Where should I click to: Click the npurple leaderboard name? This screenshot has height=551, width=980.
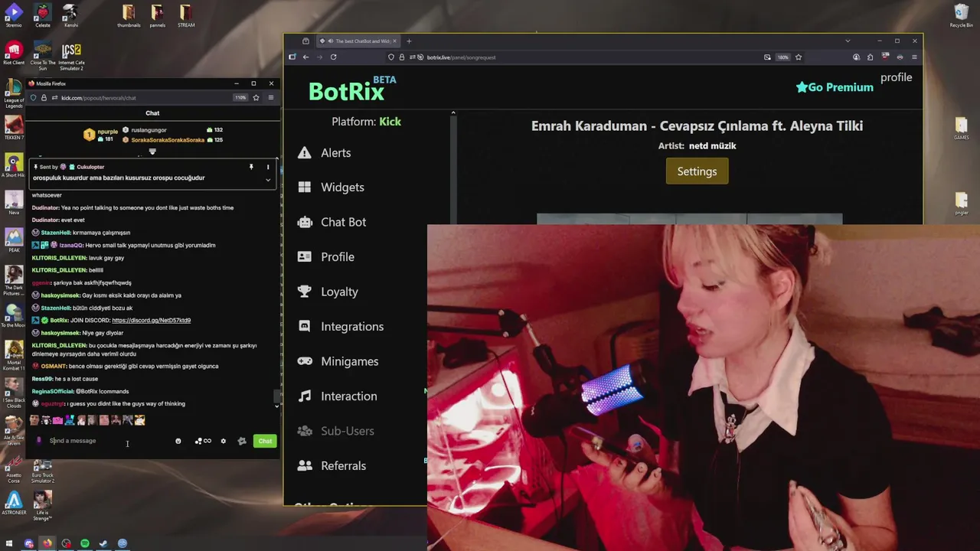point(107,132)
